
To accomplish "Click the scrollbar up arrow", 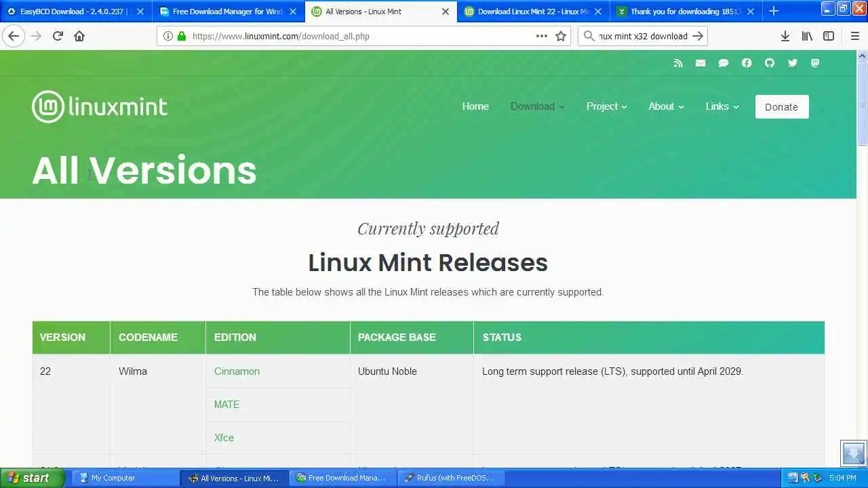I will coord(862,56).
